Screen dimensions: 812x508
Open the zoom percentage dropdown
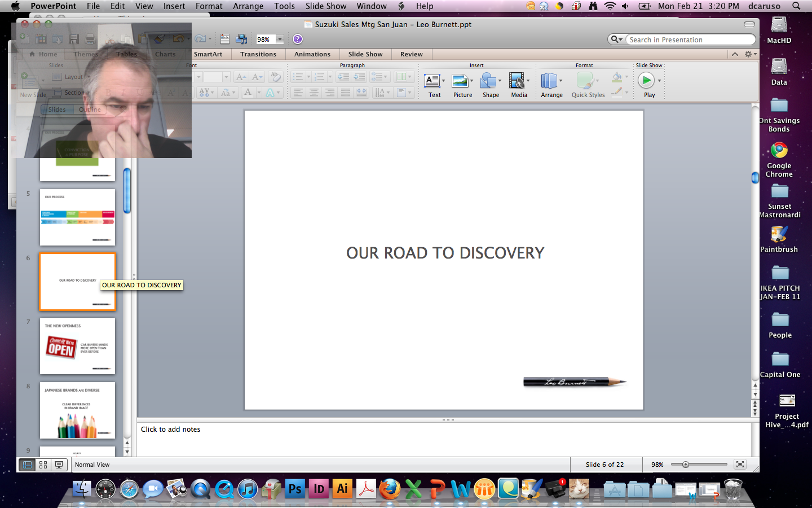(x=280, y=40)
